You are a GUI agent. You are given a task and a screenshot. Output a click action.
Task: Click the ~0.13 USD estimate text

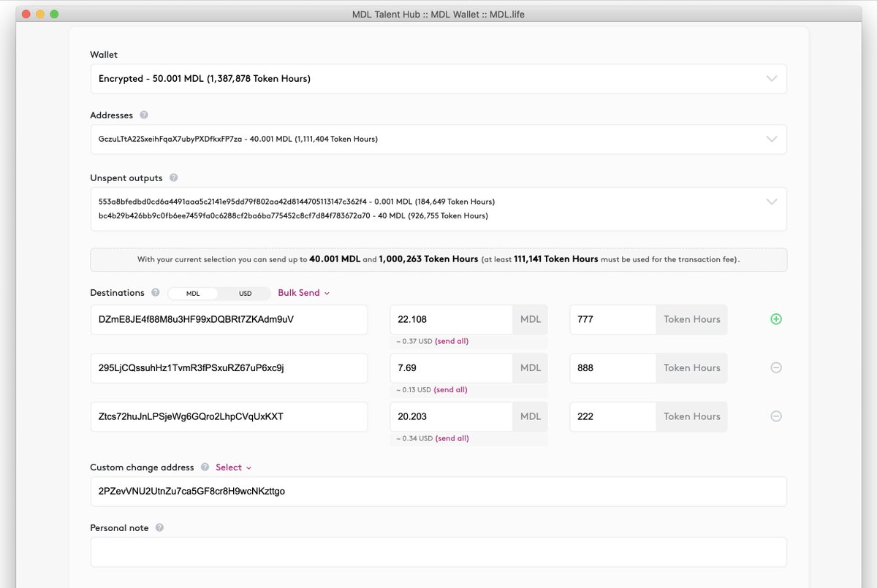413,390
